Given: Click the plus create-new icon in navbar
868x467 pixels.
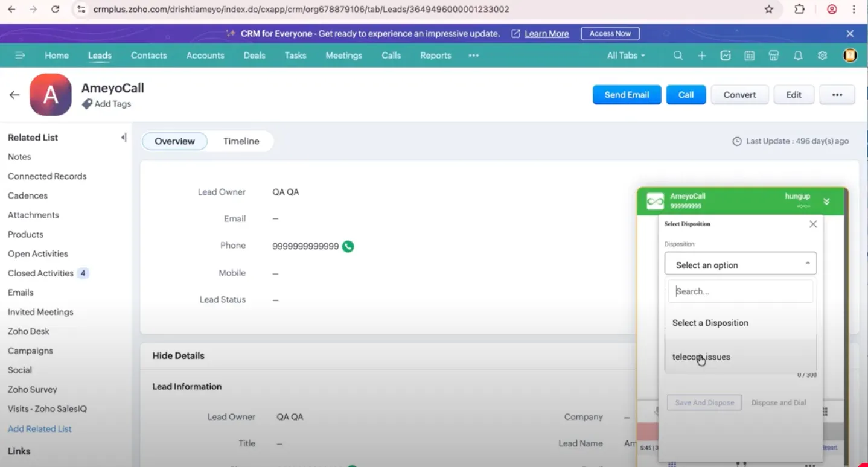Looking at the screenshot, I should coord(701,56).
